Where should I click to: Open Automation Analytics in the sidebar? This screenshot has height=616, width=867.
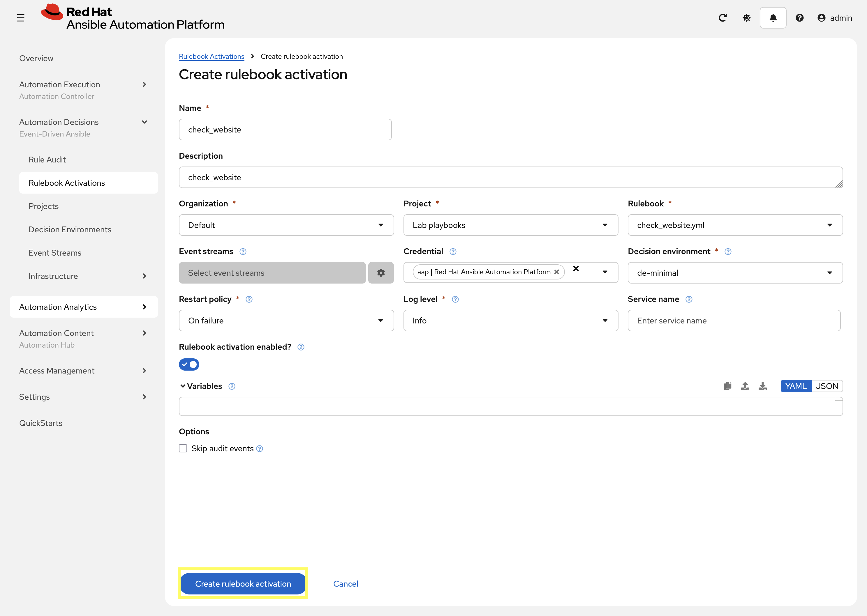(58, 307)
